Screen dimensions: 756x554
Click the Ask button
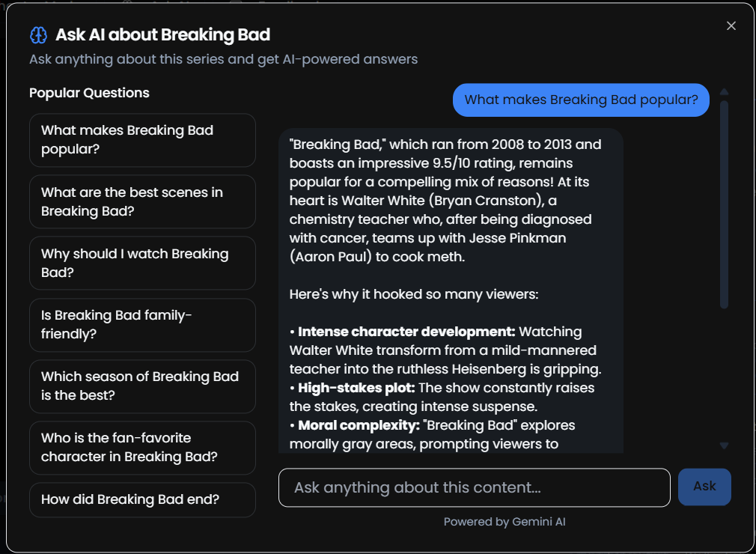tap(704, 487)
